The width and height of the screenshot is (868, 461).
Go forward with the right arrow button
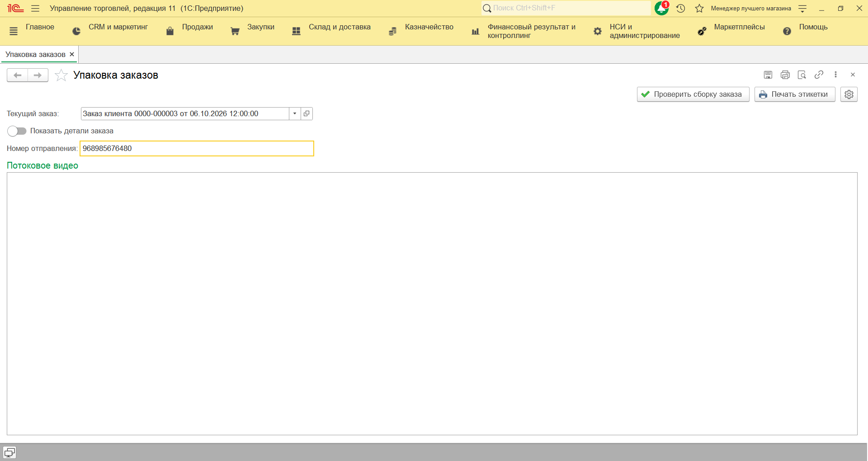pos(38,75)
